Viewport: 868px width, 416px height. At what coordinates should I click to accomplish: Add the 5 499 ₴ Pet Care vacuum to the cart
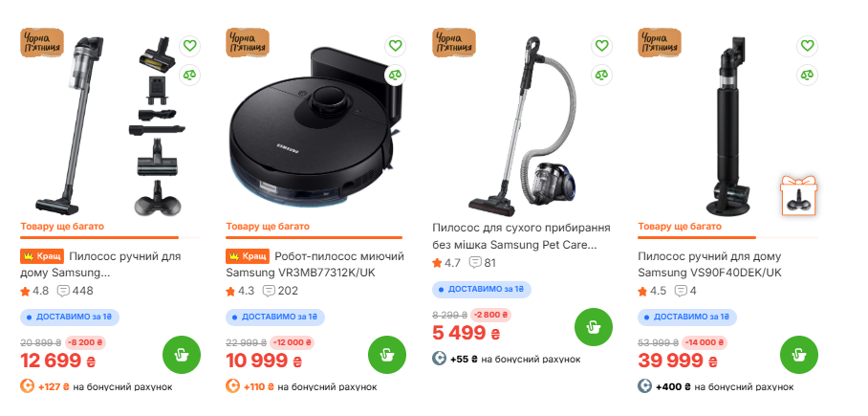pos(594,327)
